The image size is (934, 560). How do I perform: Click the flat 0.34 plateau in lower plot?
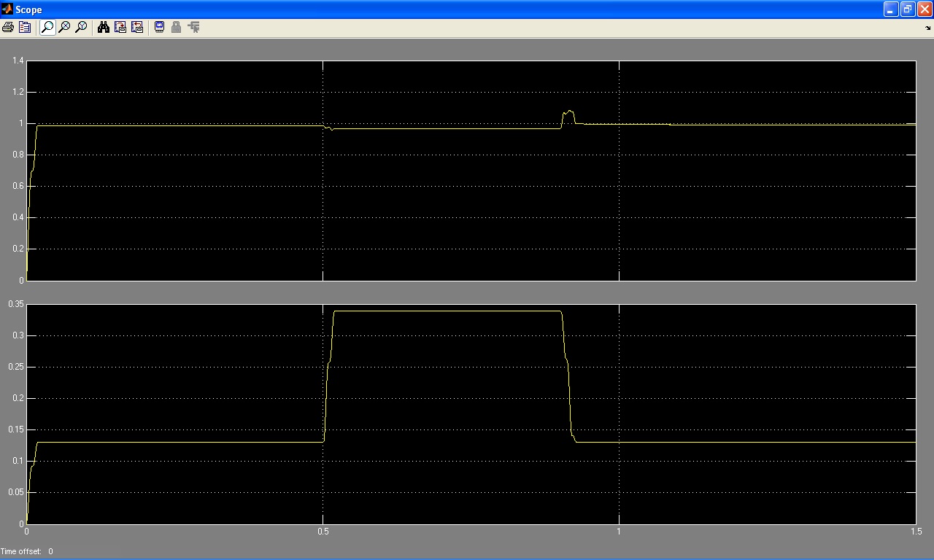pyautogui.click(x=447, y=311)
